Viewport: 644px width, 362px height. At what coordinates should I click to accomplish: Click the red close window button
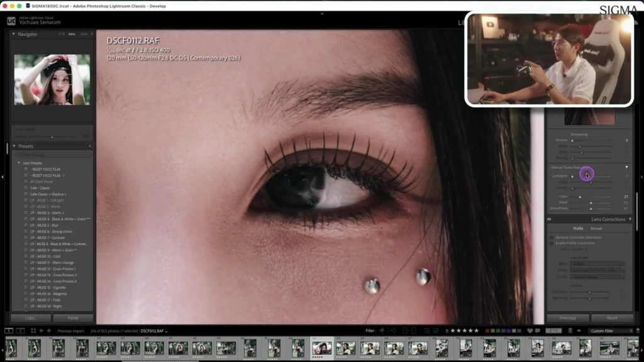click(x=5, y=6)
